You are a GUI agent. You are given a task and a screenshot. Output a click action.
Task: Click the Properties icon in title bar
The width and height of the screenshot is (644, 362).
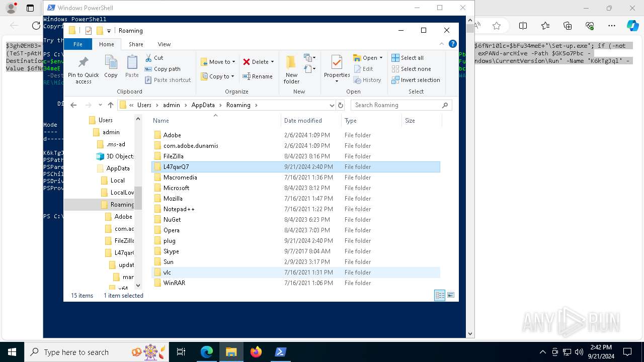point(89,31)
